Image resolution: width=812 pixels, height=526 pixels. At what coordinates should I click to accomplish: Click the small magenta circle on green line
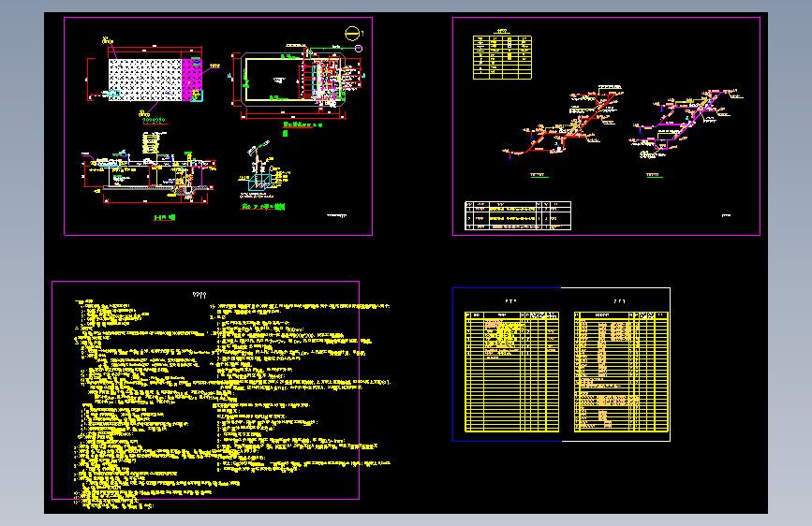359,49
